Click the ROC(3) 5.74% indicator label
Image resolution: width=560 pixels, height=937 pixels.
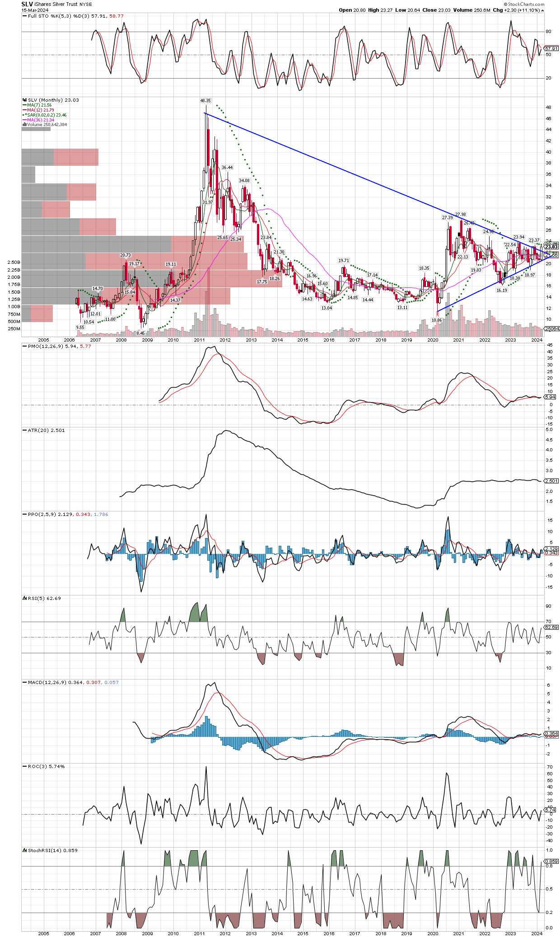pos(46,766)
